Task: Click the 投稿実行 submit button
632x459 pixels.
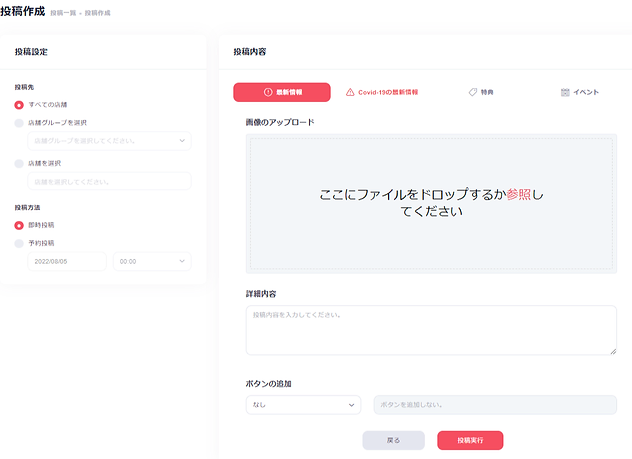Action: point(470,440)
